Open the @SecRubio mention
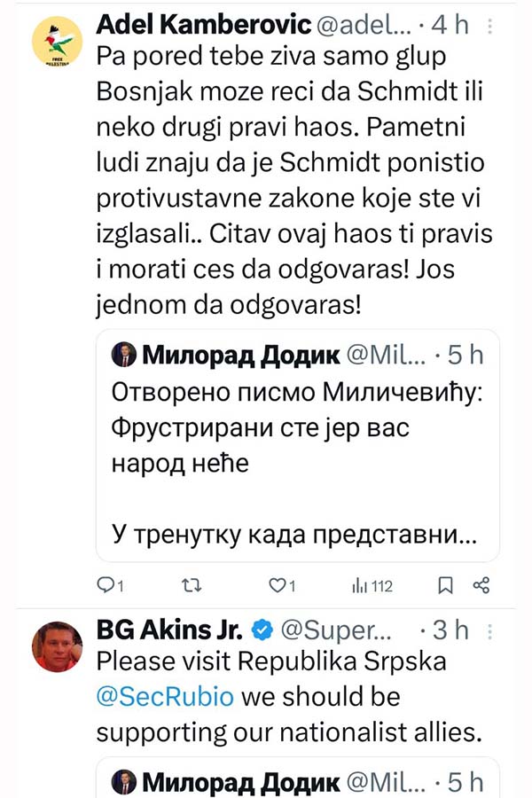Viewport: 532px width, 798px height. pyautogui.click(x=165, y=696)
